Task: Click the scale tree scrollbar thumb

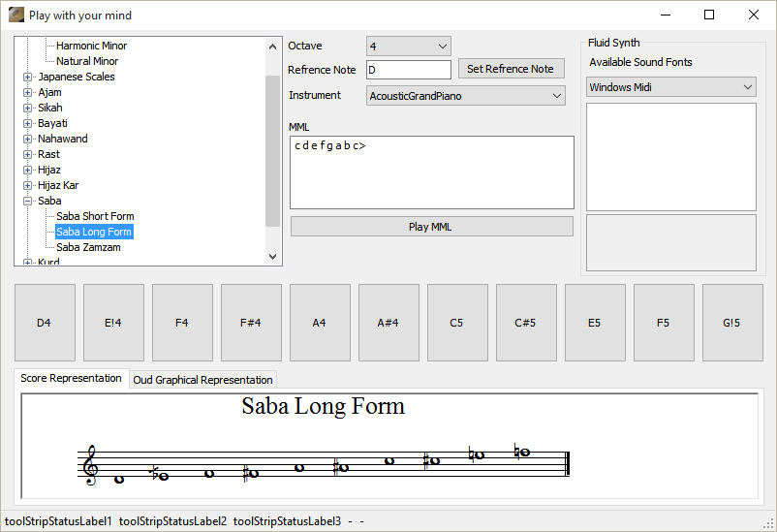Action: coord(272,151)
